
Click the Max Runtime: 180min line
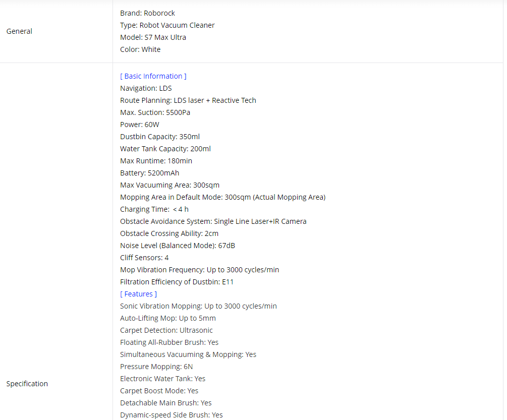[156, 161]
